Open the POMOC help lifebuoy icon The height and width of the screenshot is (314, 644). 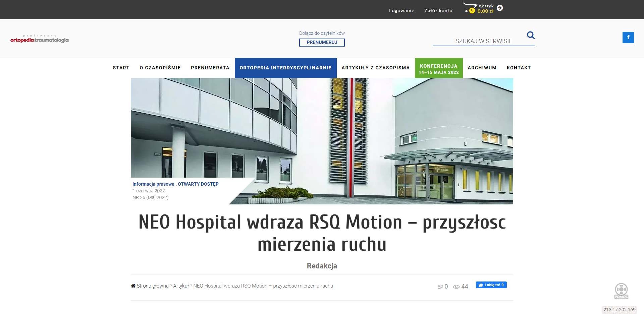[621, 291]
